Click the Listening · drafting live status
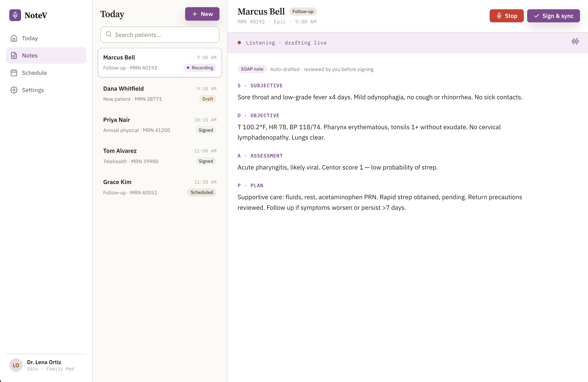Viewport: 588px width, 382px height. click(x=286, y=43)
